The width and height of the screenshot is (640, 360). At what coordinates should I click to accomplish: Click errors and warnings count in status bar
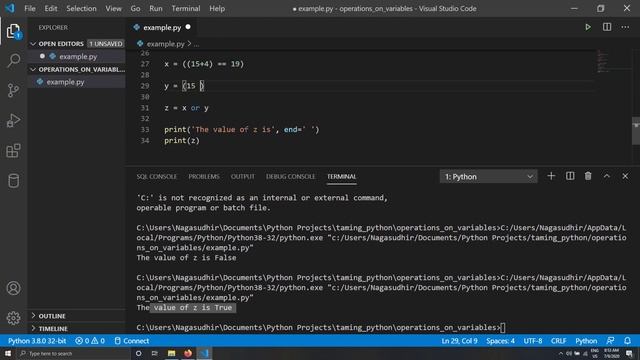coord(90,341)
